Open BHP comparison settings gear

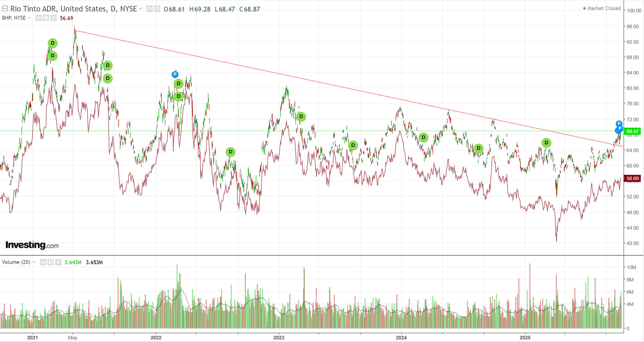click(x=46, y=18)
